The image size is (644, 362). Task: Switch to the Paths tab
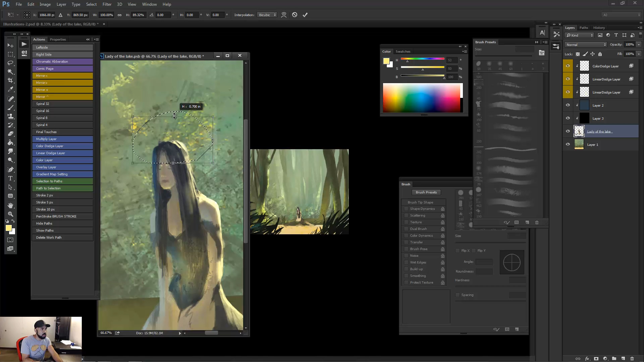point(584,28)
